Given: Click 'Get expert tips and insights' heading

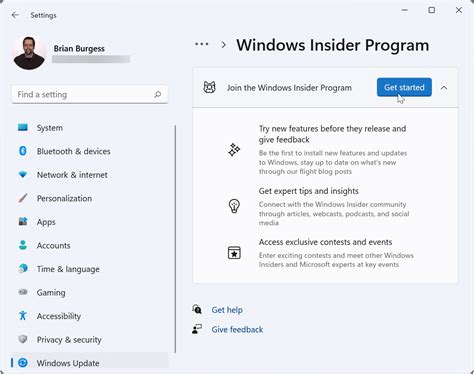Looking at the screenshot, I should pos(308,191).
